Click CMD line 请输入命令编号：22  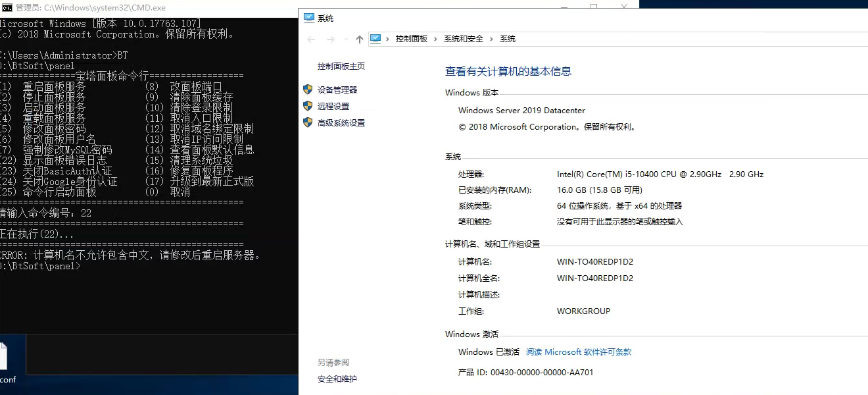click(x=46, y=213)
